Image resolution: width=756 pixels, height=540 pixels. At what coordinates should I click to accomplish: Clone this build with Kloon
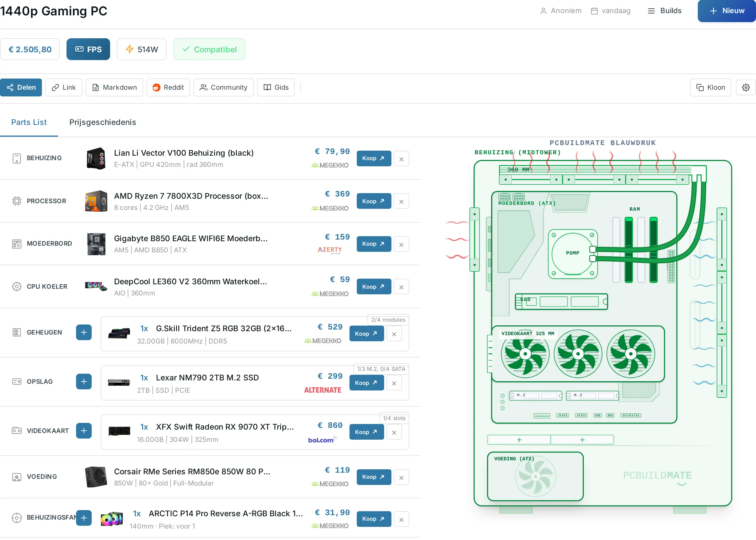point(710,87)
